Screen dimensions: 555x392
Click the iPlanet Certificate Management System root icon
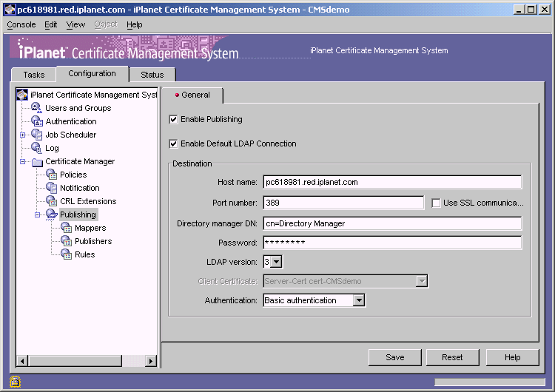coord(22,95)
